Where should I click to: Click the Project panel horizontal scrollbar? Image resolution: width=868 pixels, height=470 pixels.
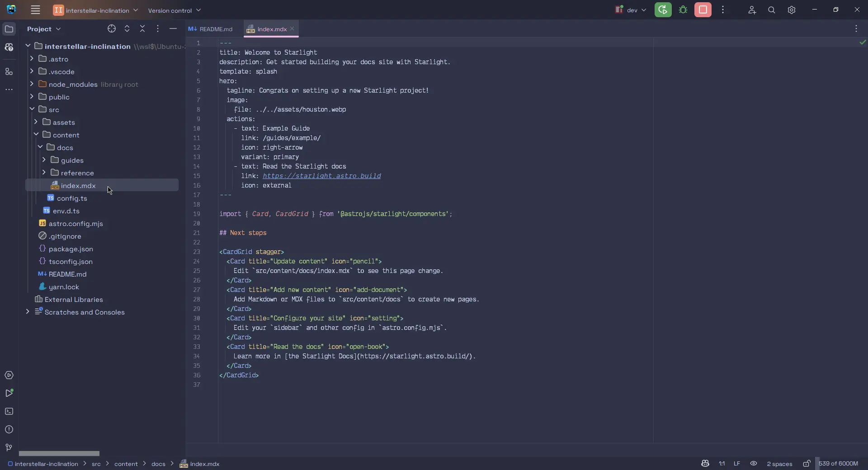(x=59, y=453)
